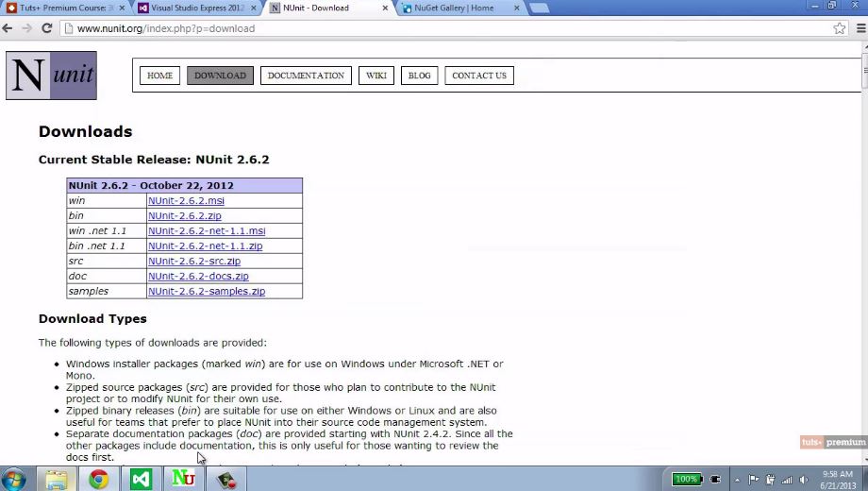
Task: Download NUnit-2.6.2-samples.zip
Action: (x=207, y=291)
